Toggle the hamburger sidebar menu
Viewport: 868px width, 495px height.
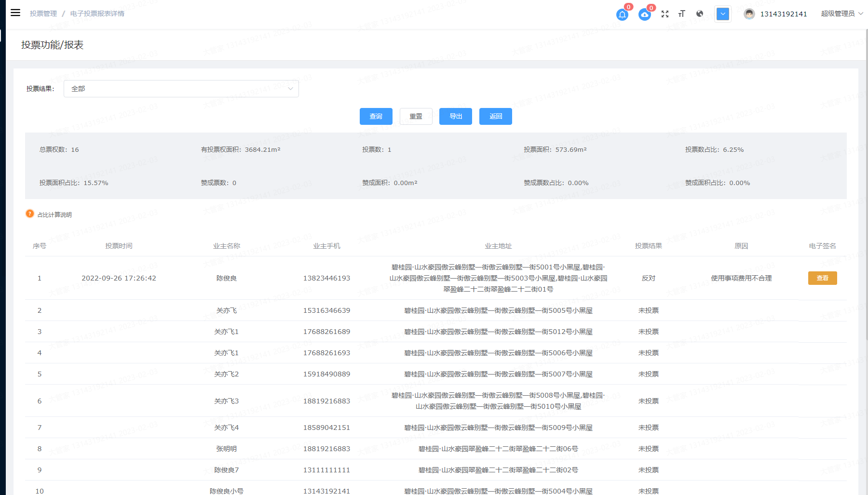click(15, 13)
